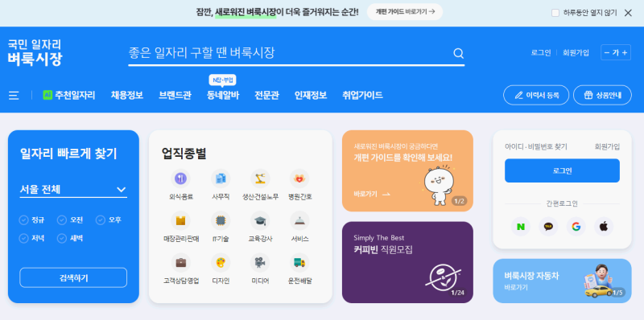Log in with Google icon
This screenshot has width=644, height=320.
click(576, 227)
